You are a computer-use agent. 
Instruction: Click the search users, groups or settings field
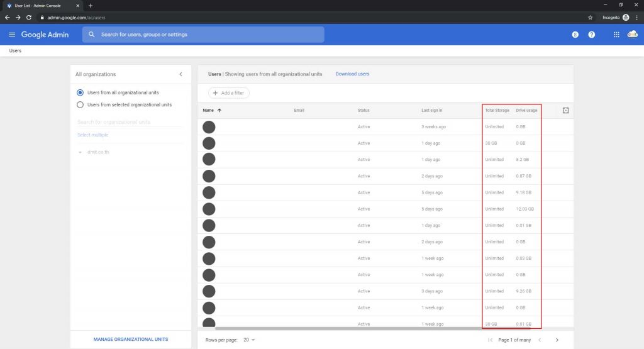203,35
